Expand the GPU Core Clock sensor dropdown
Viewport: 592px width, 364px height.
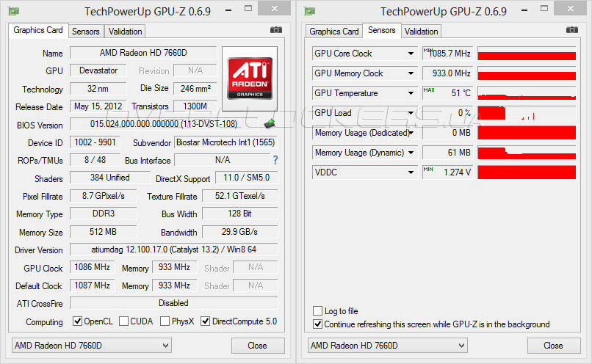pyautogui.click(x=411, y=54)
